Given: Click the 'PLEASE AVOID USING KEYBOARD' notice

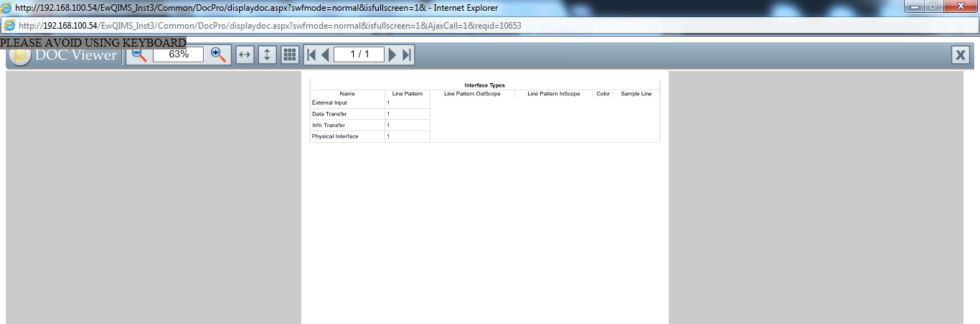Looking at the screenshot, I should (93, 42).
